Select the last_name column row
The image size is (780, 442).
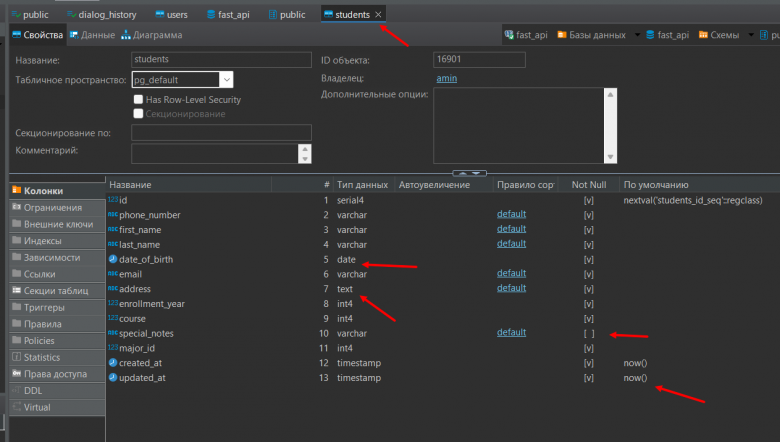[x=443, y=245]
